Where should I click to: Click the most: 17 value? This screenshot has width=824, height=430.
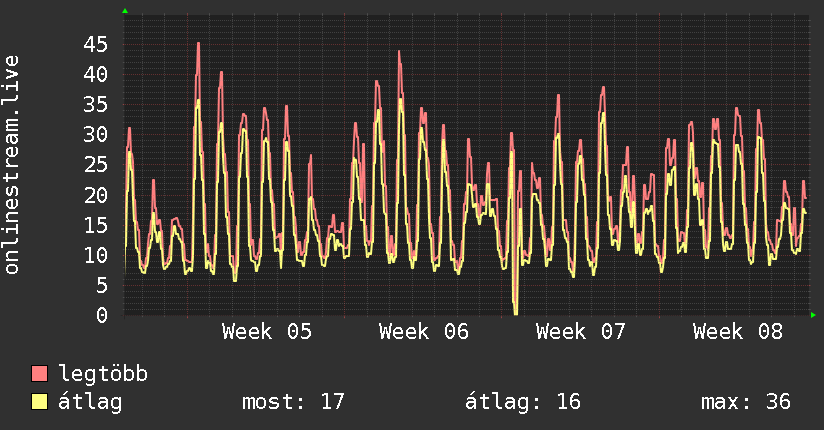tap(293, 402)
